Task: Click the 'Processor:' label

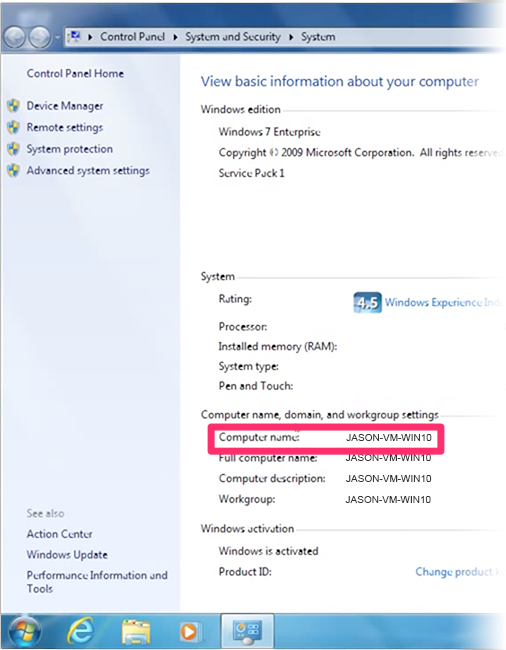Action: [243, 327]
